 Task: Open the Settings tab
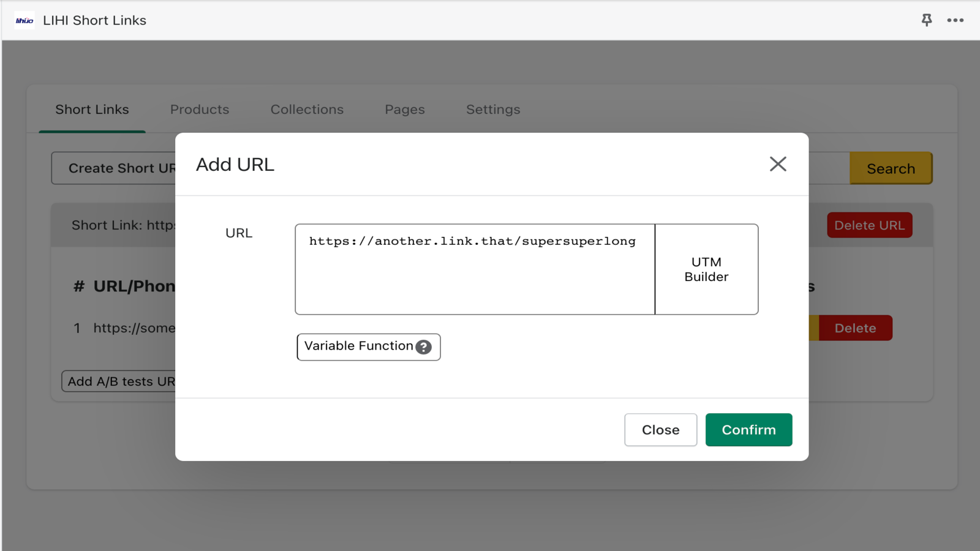(x=493, y=110)
